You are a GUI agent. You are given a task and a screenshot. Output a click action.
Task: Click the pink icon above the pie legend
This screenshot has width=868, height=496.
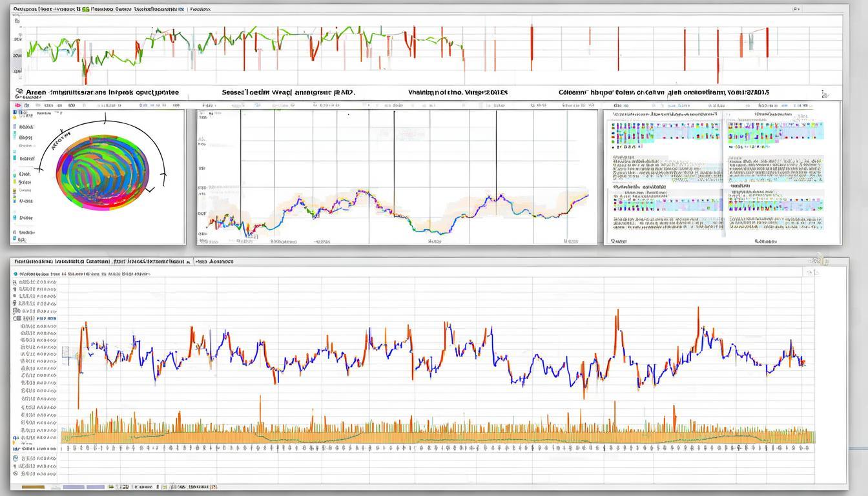click(x=17, y=104)
